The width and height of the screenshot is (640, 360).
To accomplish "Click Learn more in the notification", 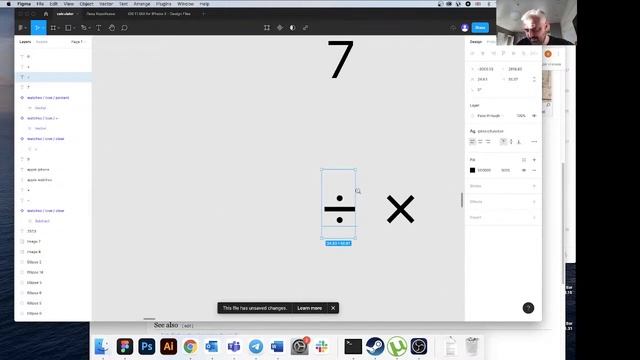I will tap(310, 308).
